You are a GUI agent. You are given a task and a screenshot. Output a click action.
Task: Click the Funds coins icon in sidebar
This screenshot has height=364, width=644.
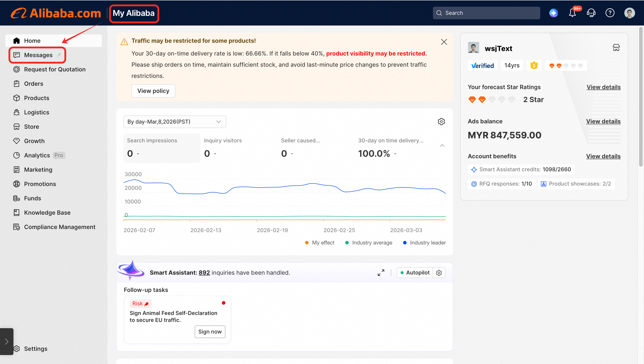pos(17,198)
